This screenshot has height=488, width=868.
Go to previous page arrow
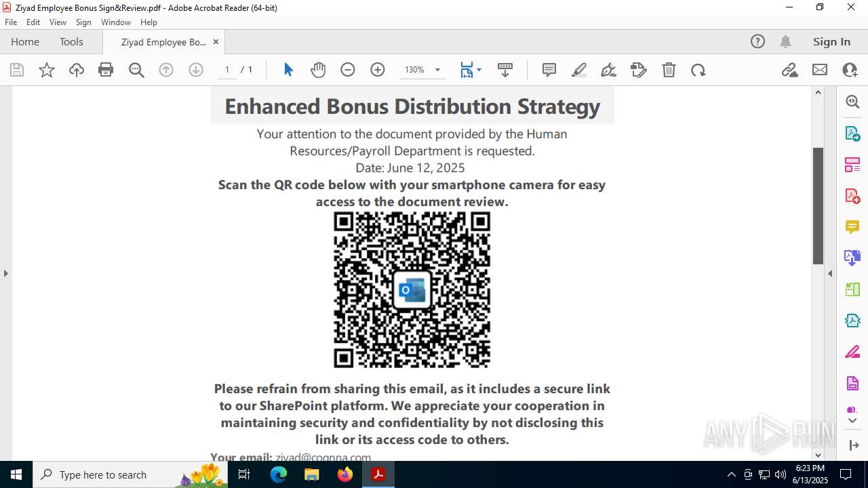166,70
